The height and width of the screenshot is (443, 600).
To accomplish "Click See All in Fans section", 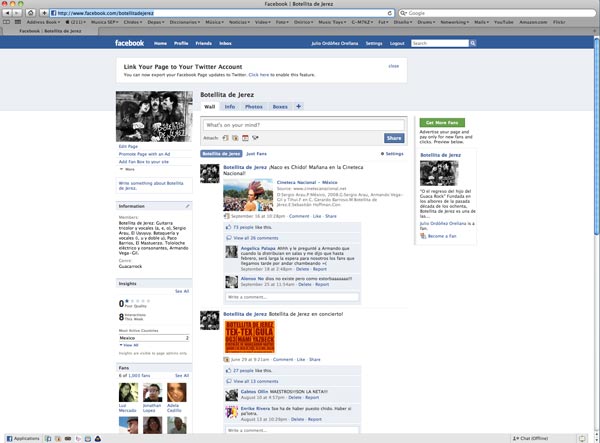I will pyautogui.click(x=182, y=376).
